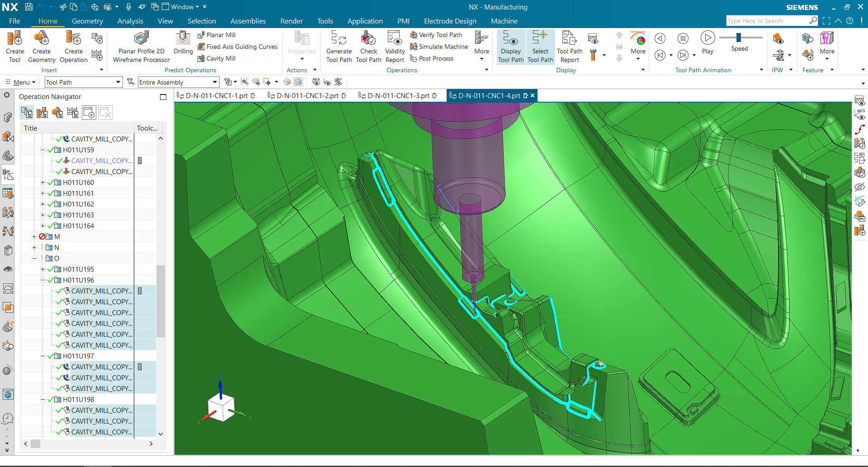868x467 pixels.
Task: Click the Create Operation icon
Action: coord(73,47)
